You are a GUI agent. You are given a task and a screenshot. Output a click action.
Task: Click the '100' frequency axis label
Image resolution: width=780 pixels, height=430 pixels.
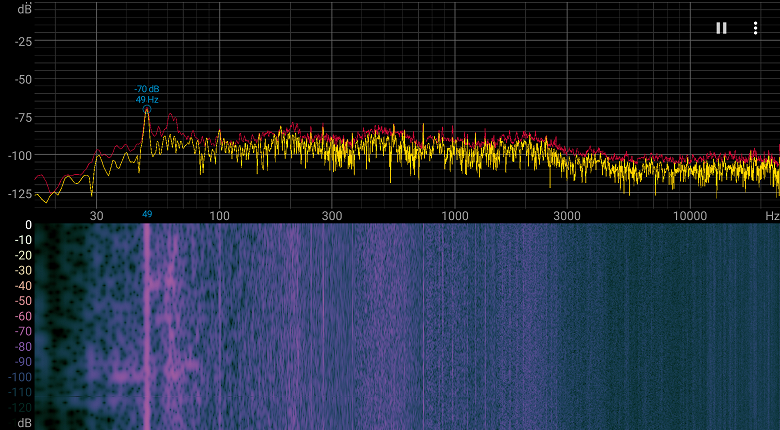tap(219, 215)
